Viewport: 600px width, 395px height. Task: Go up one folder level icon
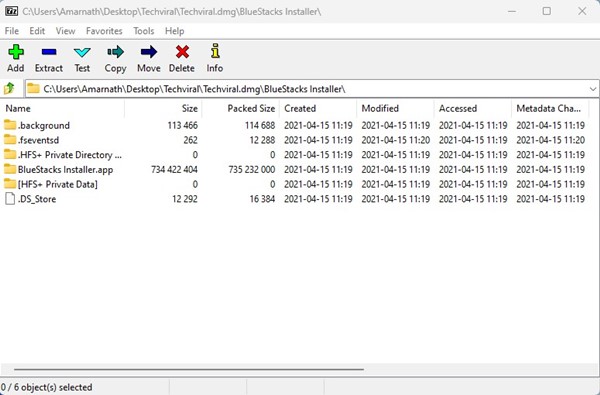9,89
